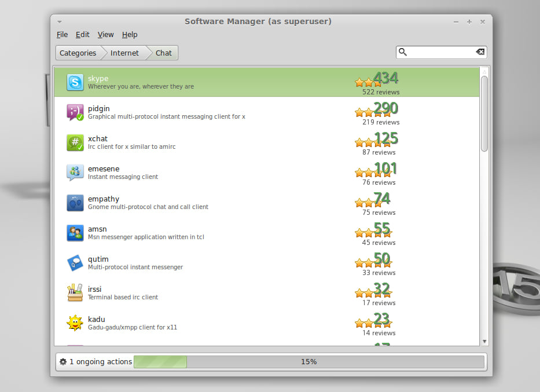Click 'Gadu-gadu/xmpp client for x11' description
Screen dimensions: 540x392
point(132,327)
